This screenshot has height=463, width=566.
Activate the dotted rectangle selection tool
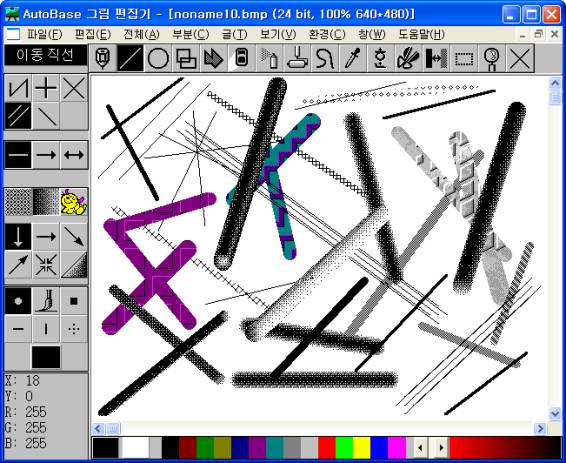click(x=464, y=58)
